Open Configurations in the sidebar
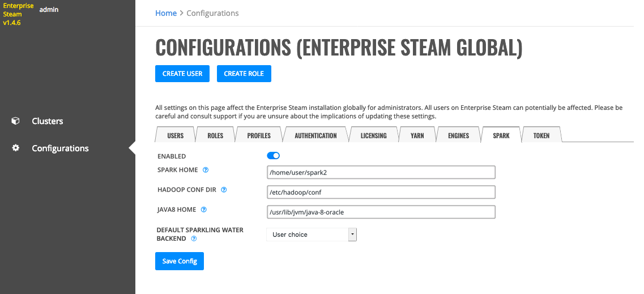This screenshot has height=294, width=644. click(x=61, y=148)
